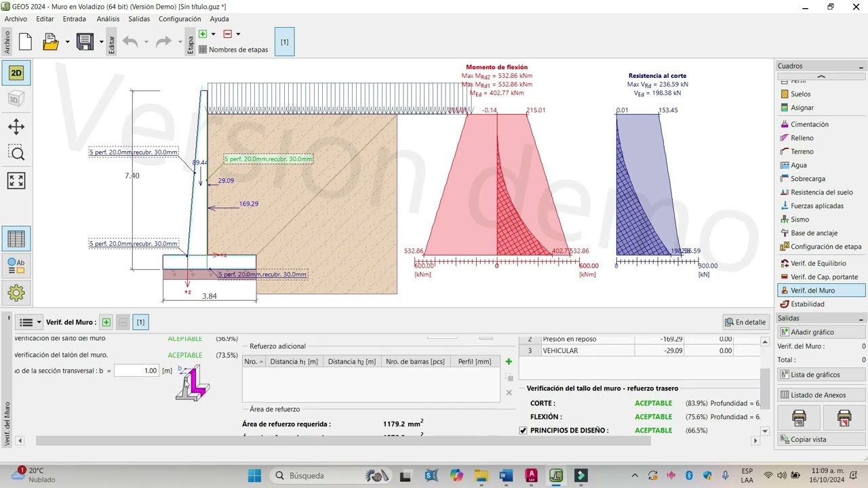Activate the pan/move view tool
868x488 pixels.
click(16, 127)
